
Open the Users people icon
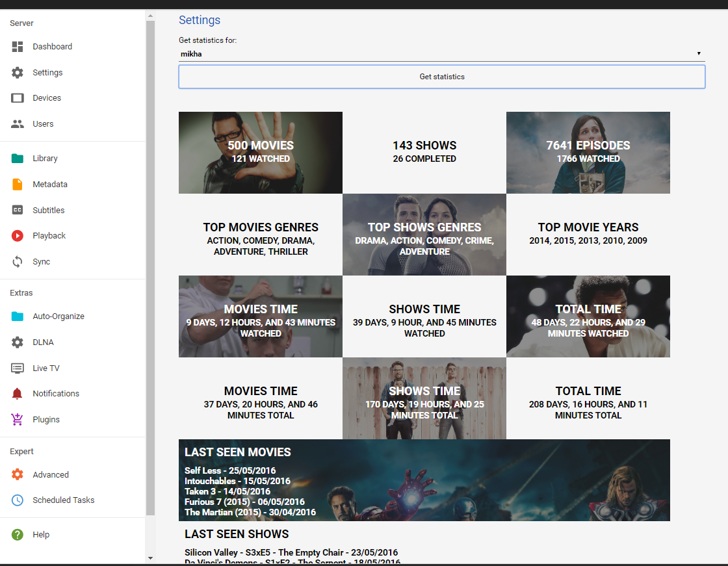[x=17, y=124]
